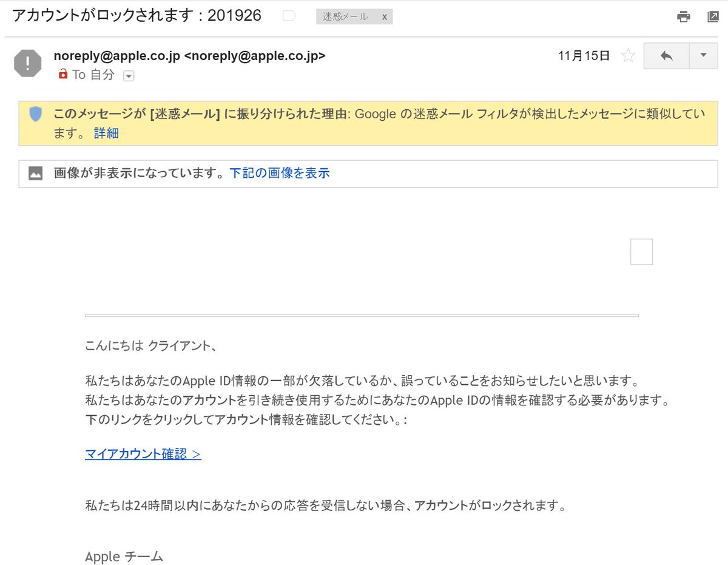Click the To 自分 recipient text
The width and height of the screenshot is (728, 565).
coord(93,75)
